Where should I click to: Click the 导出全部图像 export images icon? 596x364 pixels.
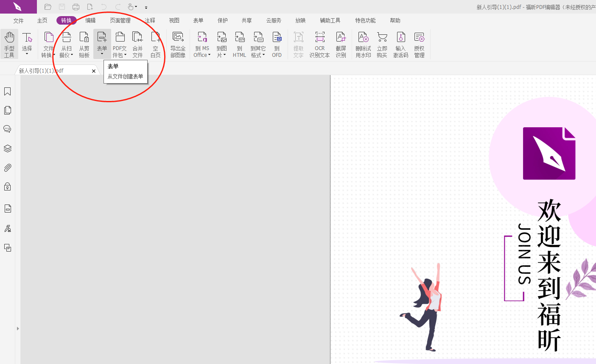pyautogui.click(x=178, y=44)
